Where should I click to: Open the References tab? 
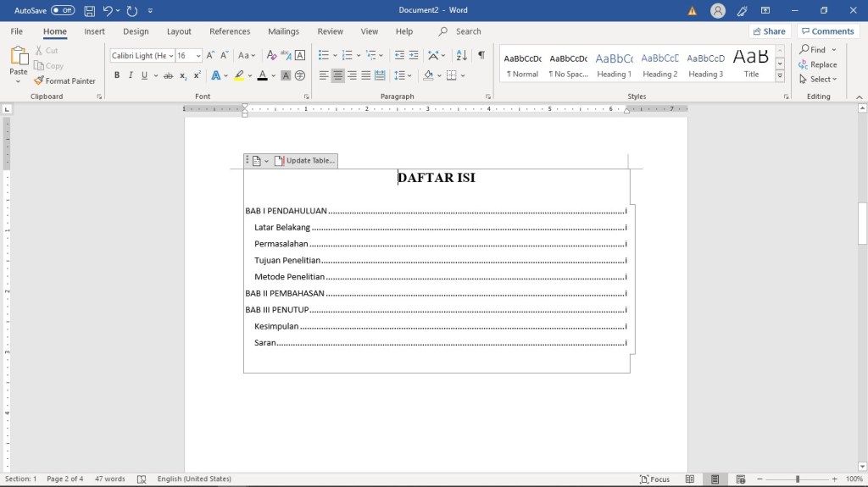point(230,31)
